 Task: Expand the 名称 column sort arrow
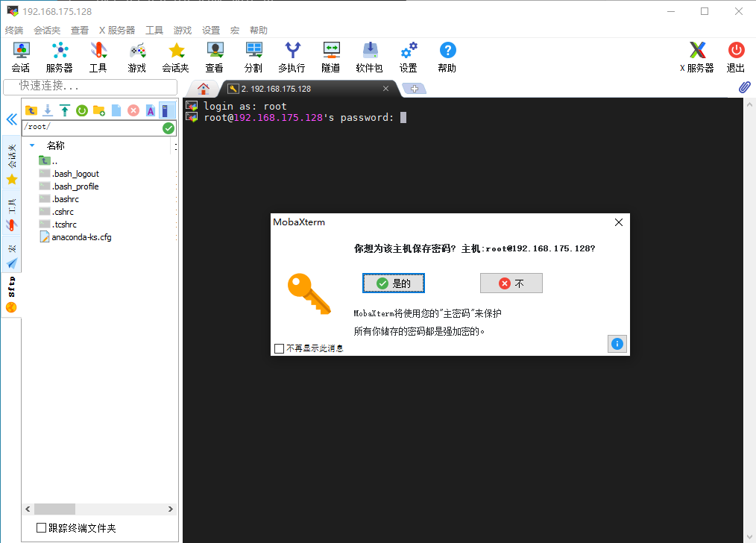32,145
